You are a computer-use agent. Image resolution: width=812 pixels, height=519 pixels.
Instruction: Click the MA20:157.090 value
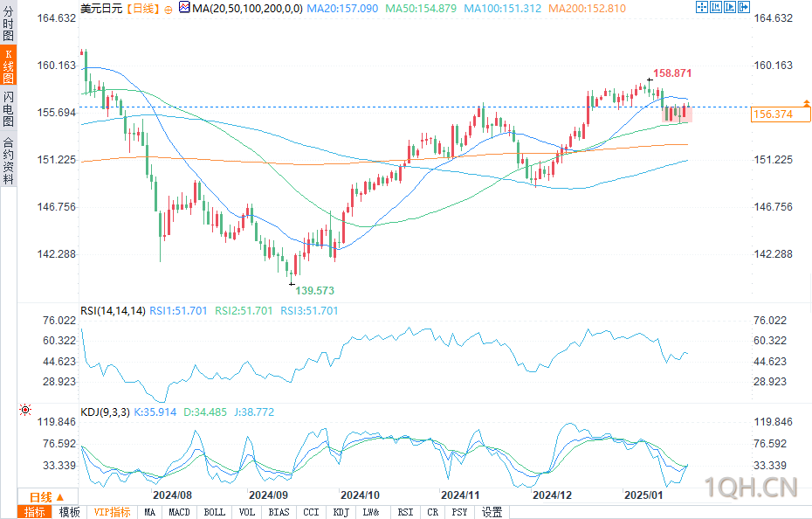342,9
